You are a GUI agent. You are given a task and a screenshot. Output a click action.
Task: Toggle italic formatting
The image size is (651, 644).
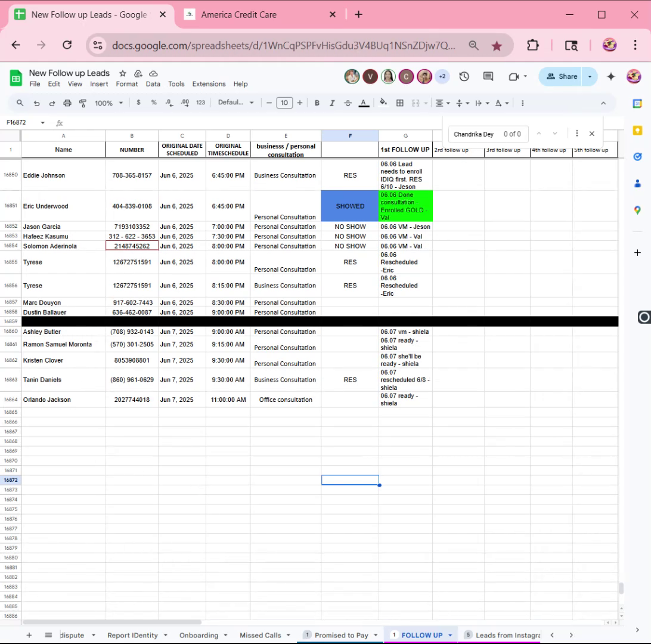(332, 103)
